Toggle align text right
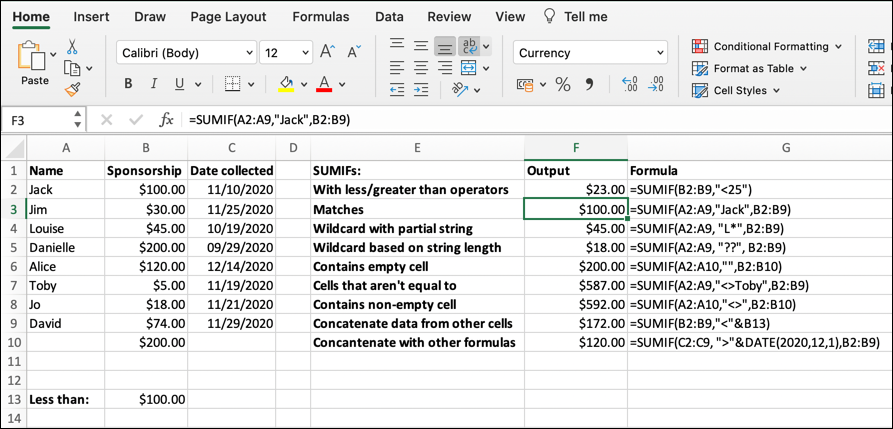This screenshot has height=429, width=893. coord(444,68)
